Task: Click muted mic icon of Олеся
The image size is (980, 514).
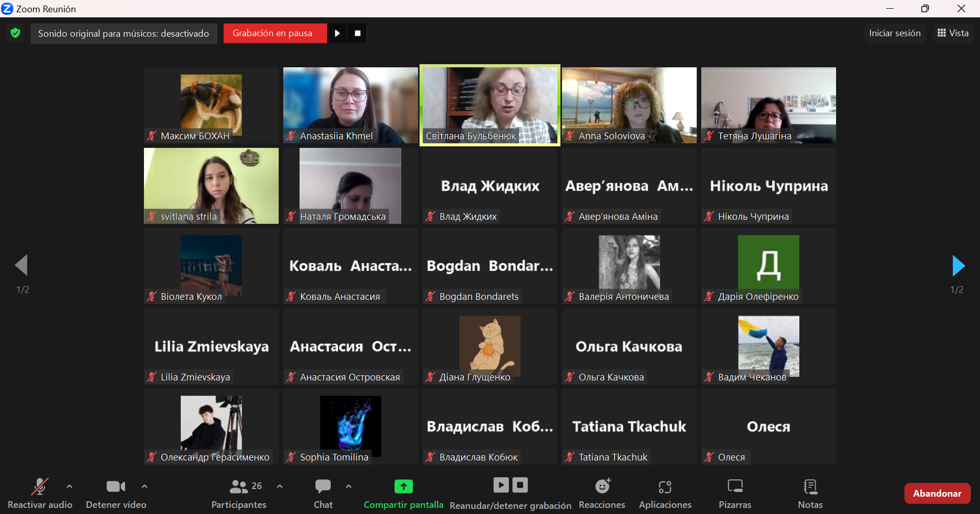Action: click(x=709, y=457)
